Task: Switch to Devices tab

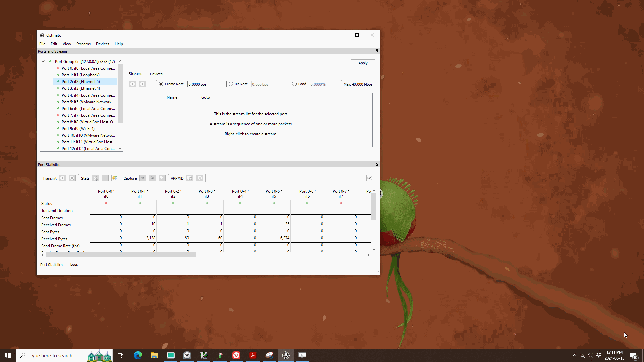Action: tap(156, 74)
